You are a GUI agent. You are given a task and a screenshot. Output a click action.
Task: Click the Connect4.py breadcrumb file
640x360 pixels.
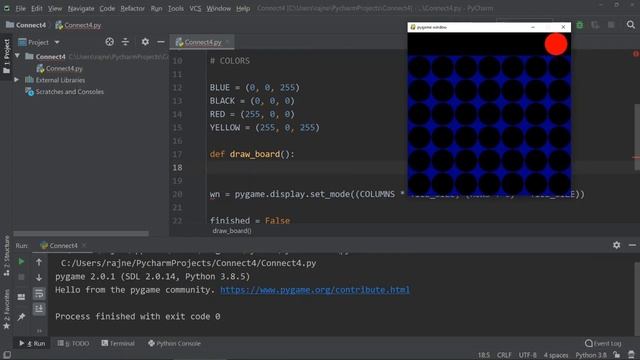point(78,25)
